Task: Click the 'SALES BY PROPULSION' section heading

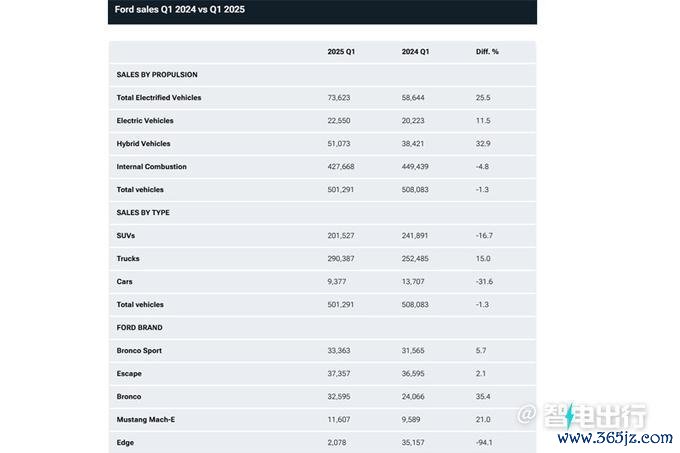Action: (x=157, y=75)
